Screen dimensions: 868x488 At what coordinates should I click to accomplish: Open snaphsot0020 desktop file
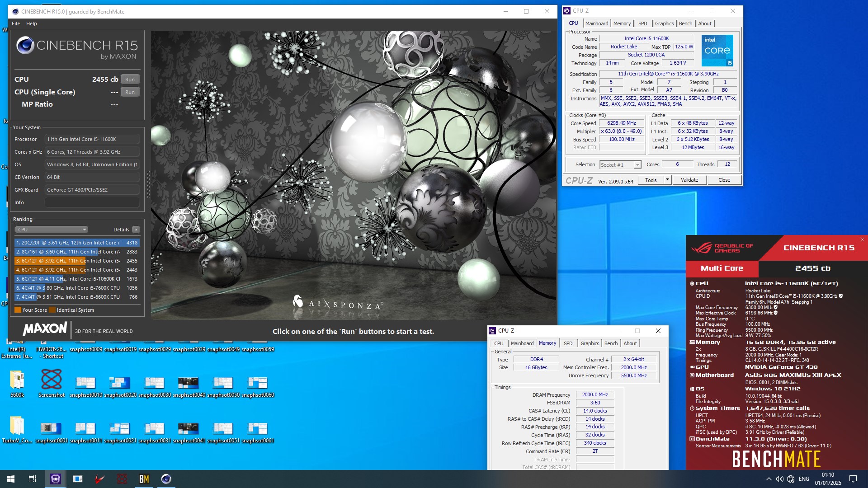(x=120, y=386)
